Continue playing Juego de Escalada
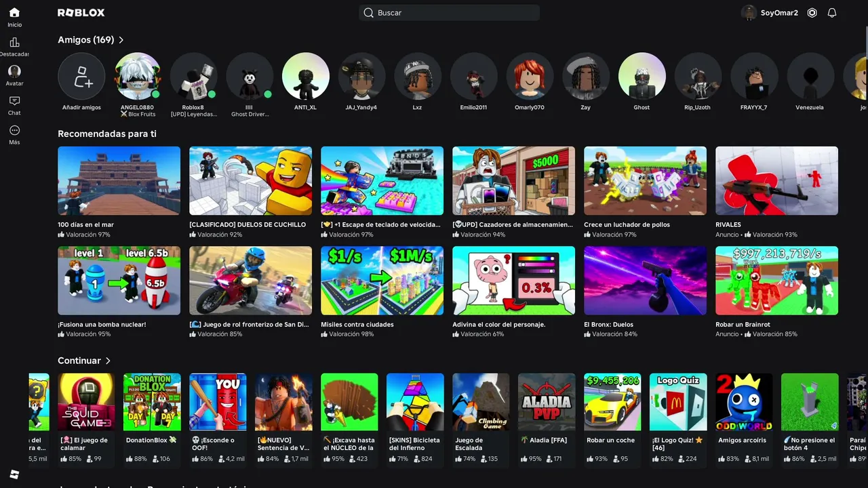The width and height of the screenshot is (868, 488). [481, 402]
